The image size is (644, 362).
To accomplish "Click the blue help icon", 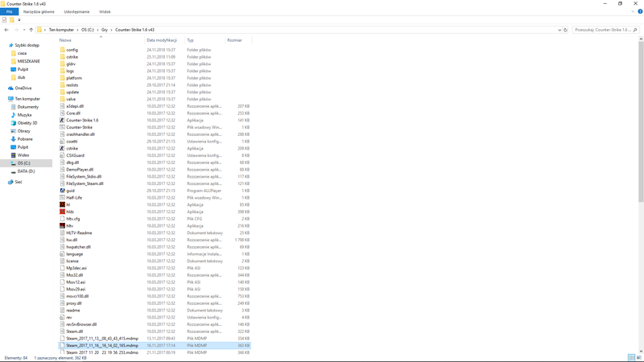I will pos(640,12).
